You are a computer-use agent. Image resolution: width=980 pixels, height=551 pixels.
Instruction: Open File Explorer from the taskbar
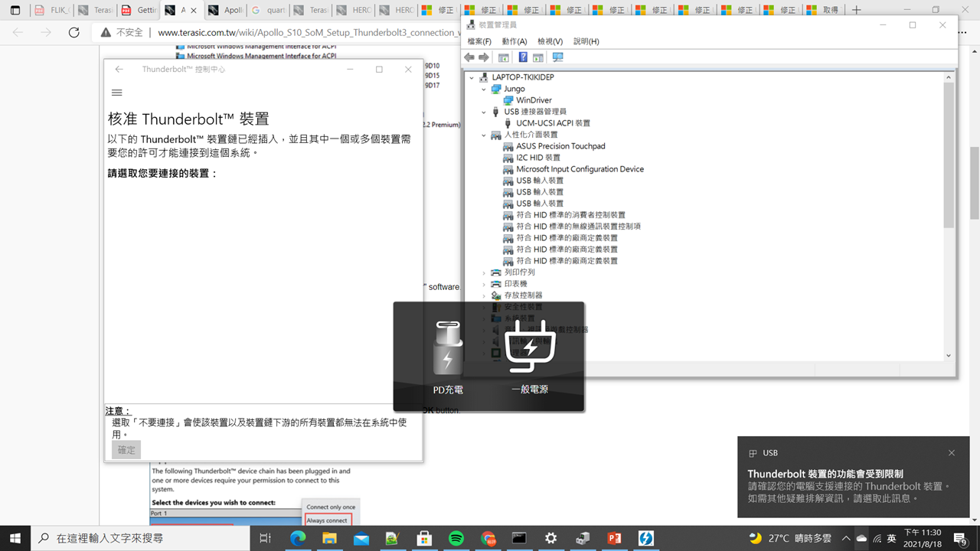pos(329,538)
